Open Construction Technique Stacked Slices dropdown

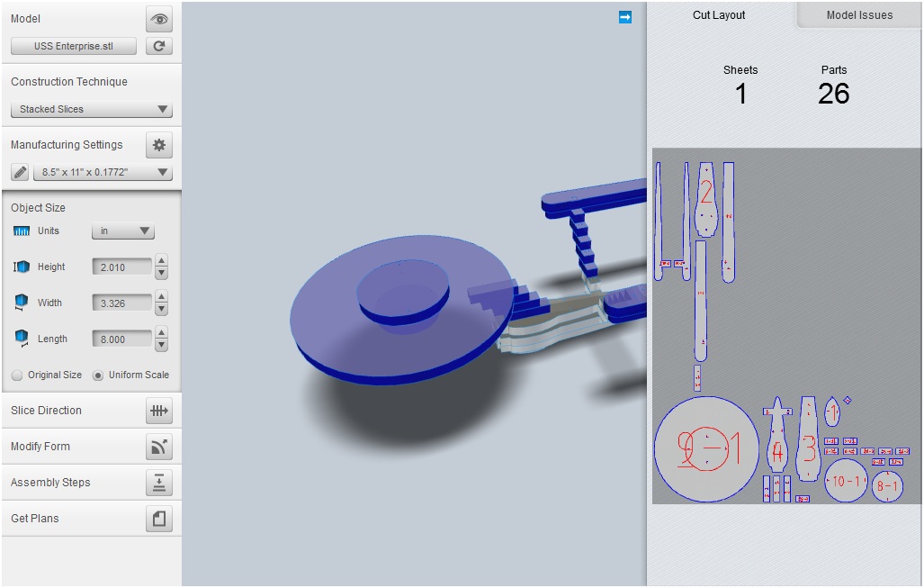pos(92,109)
